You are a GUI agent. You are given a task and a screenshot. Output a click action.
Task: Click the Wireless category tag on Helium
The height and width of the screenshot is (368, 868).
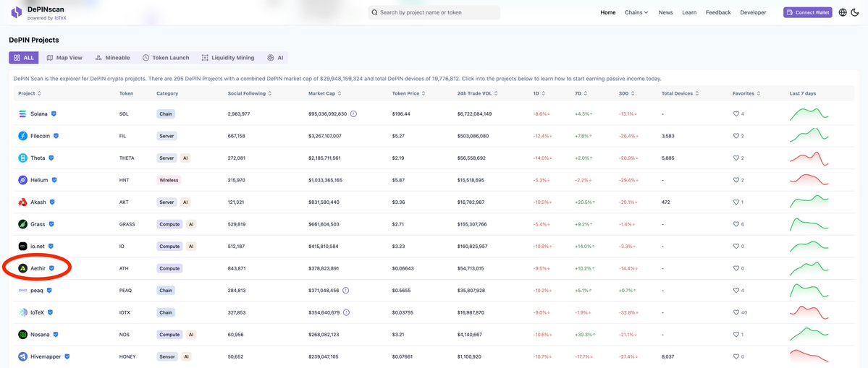pos(169,180)
